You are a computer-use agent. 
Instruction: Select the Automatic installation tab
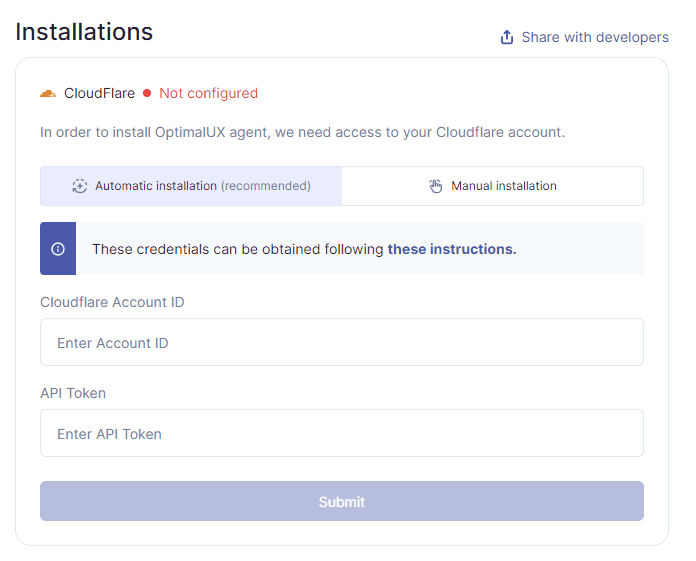click(191, 186)
